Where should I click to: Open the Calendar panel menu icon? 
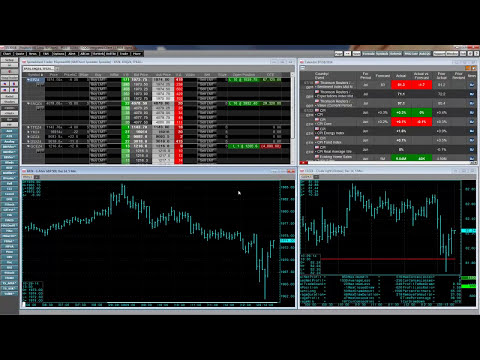[x=302, y=68]
